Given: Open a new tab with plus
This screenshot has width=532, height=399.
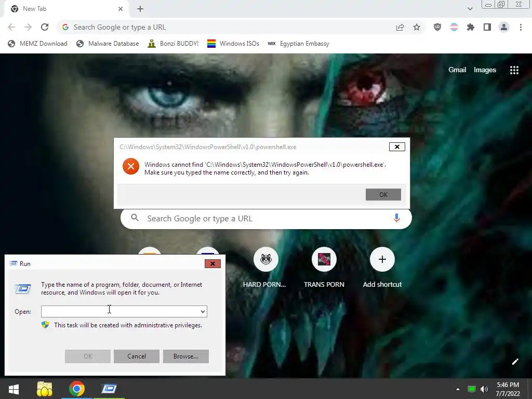Looking at the screenshot, I should 140,9.
